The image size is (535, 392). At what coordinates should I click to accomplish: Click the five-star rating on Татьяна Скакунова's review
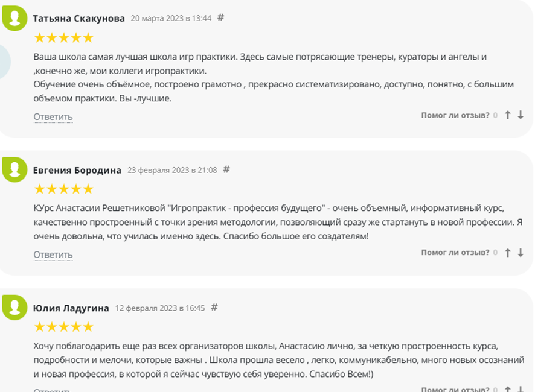(x=63, y=38)
